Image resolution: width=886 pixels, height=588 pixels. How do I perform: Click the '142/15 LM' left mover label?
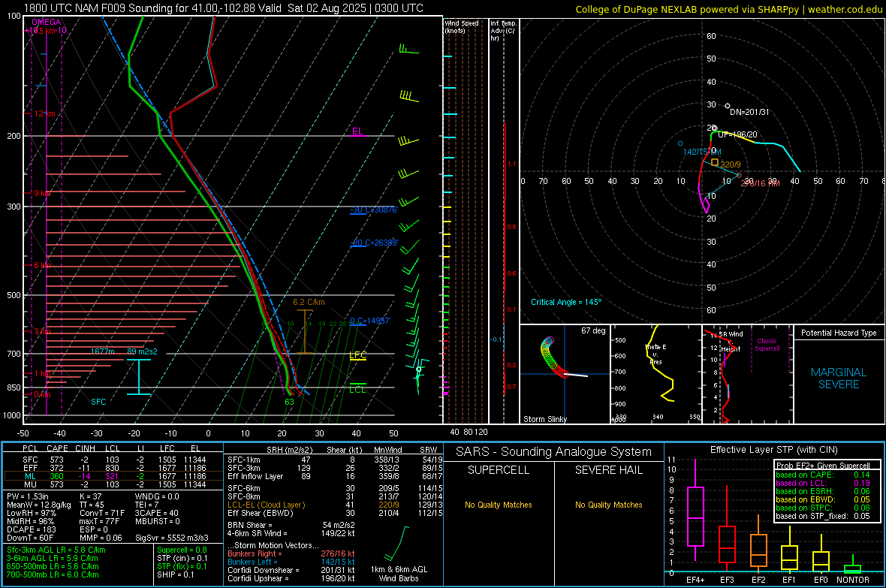(x=702, y=152)
